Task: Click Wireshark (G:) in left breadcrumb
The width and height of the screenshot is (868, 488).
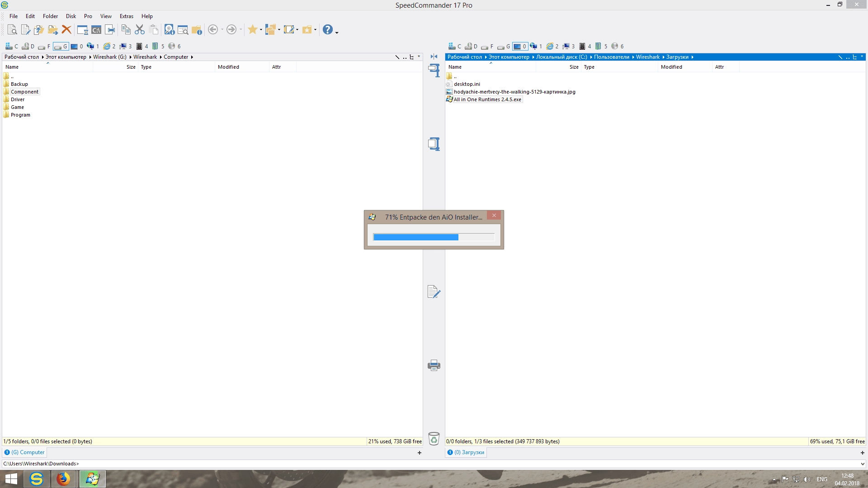Action: click(x=110, y=57)
